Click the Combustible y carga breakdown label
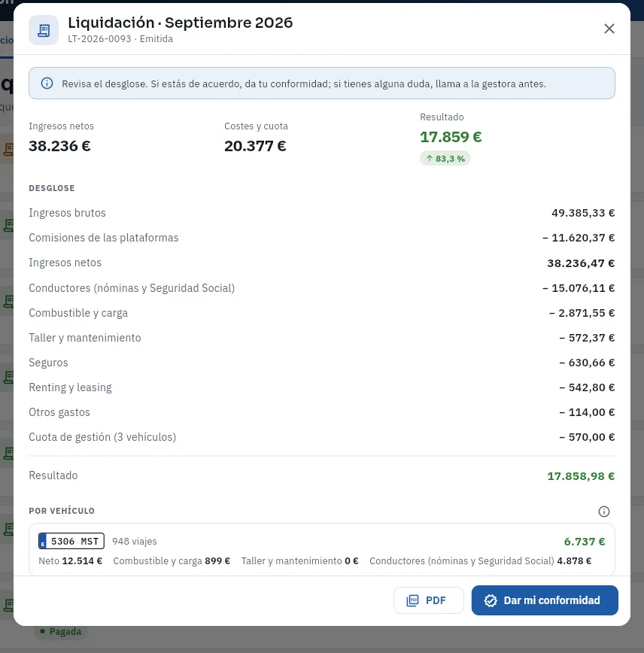Viewport: 644px width, 653px height. pyautogui.click(x=78, y=313)
